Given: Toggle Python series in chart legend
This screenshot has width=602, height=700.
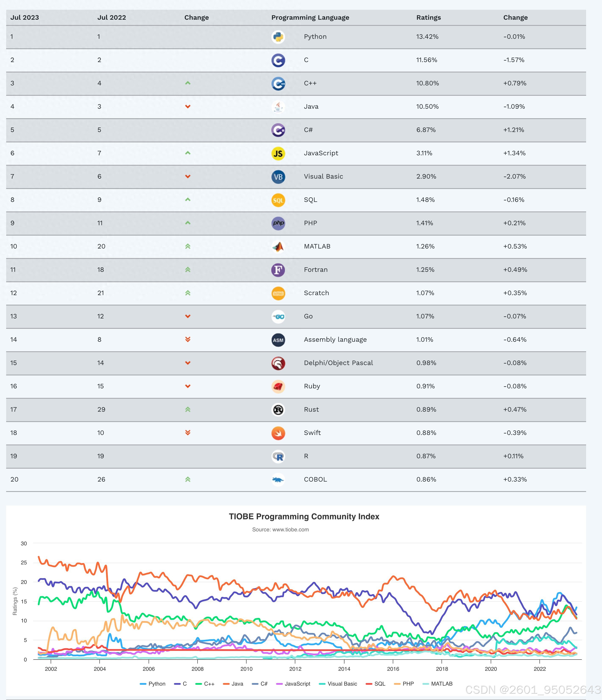Looking at the screenshot, I should coord(152,683).
